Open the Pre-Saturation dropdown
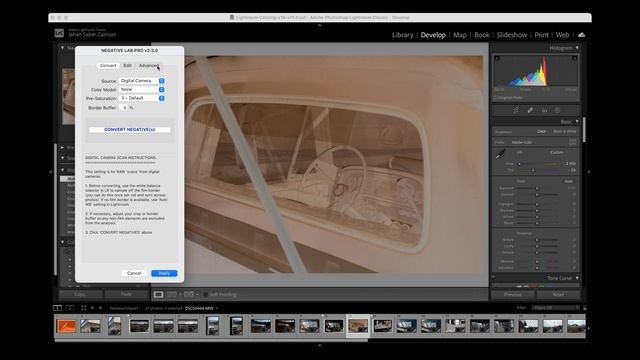This screenshot has width=640, height=360. click(x=142, y=98)
